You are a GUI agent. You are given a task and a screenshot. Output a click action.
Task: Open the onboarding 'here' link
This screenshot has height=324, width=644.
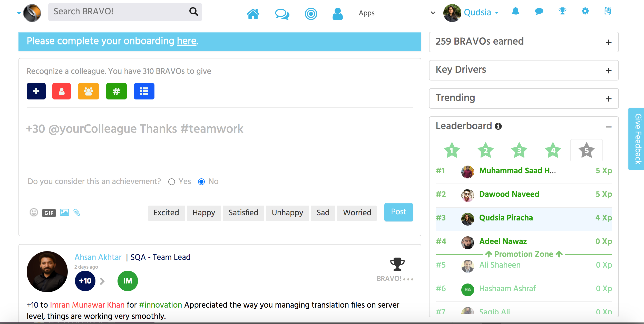tap(187, 41)
